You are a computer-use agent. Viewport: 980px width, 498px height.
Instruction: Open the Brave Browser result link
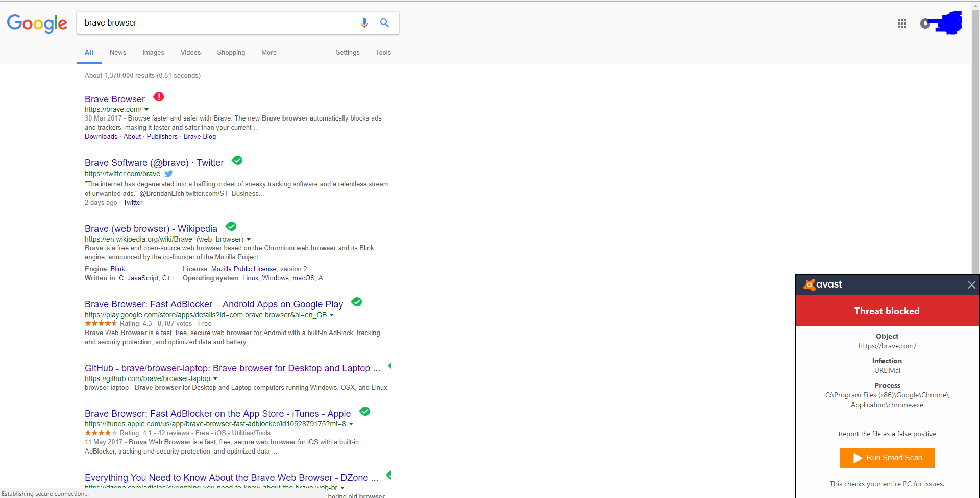[x=115, y=99]
